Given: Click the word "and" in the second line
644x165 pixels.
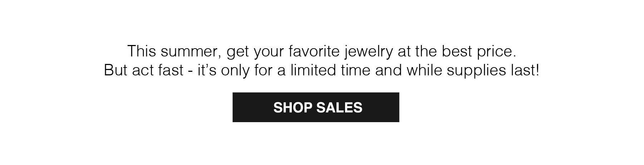Looking at the screenshot, I should pyautogui.click(x=389, y=70).
